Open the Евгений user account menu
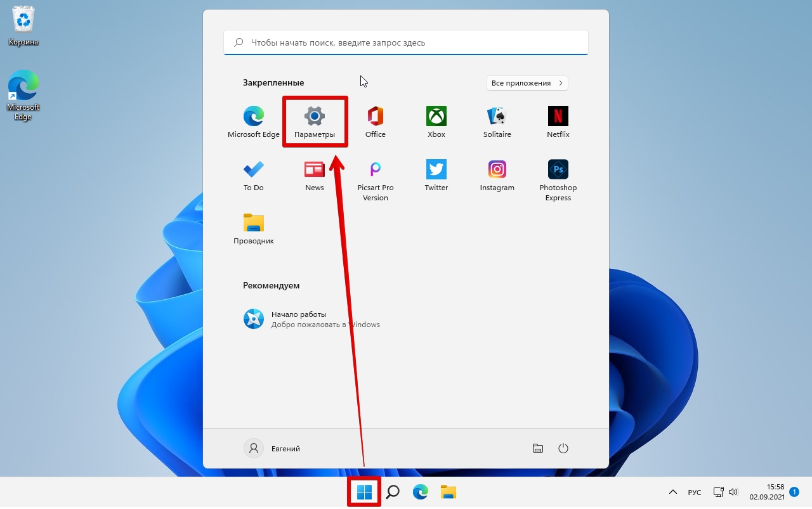 (x=273, y=448)
